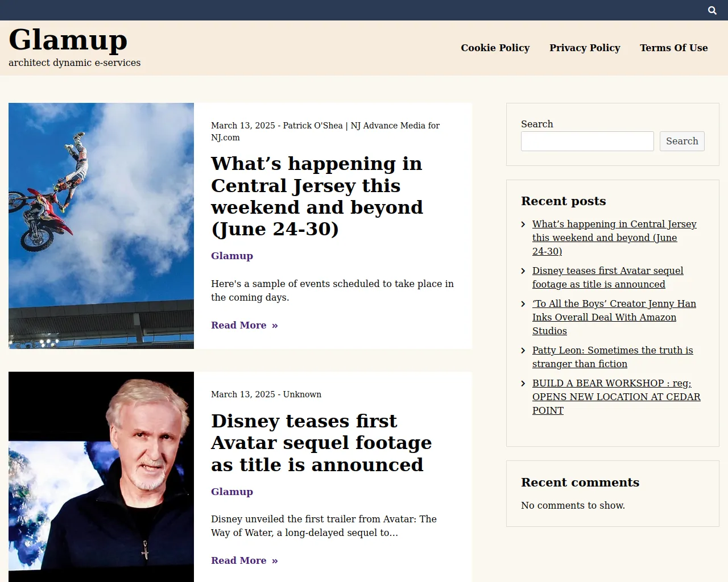
Task: Go to the Glamup site title
Action: [68, 40]
